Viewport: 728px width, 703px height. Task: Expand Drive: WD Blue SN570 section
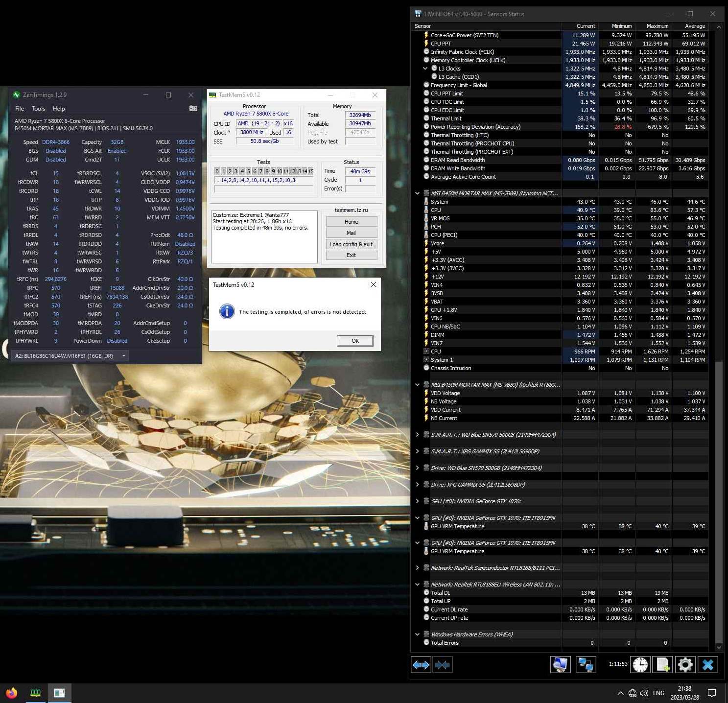click(417, 468)
